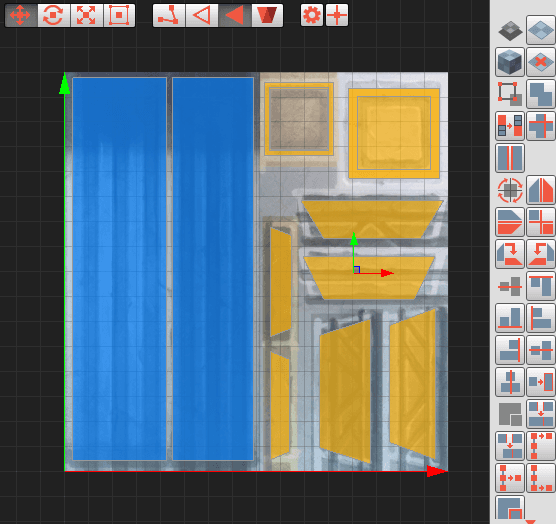
Task: Click the checkered cube icon
Action: 510,62
